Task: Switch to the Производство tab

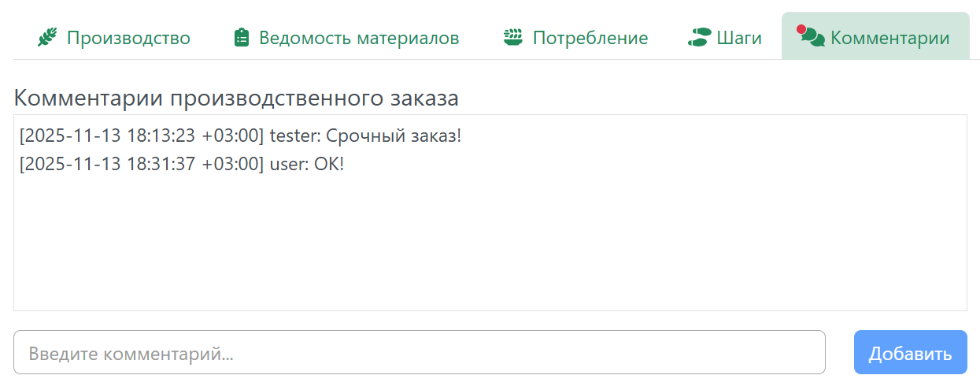Action: (x=128, y=38)
